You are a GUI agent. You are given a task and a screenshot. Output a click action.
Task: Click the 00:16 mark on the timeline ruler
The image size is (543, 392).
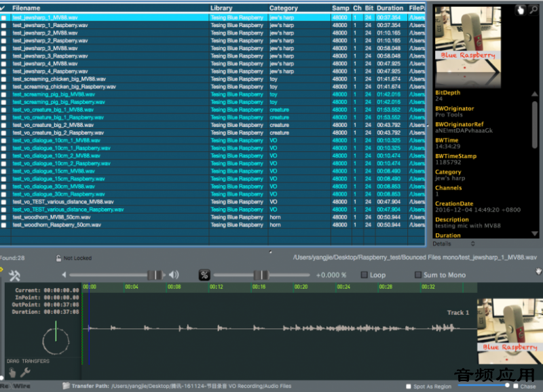pos(259,287)
